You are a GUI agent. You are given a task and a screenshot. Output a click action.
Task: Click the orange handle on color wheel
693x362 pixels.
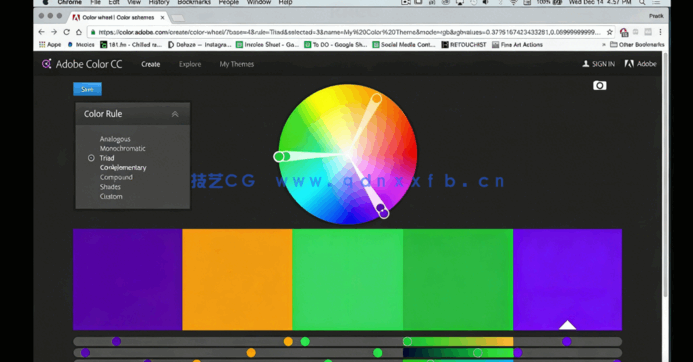(376, 99)
